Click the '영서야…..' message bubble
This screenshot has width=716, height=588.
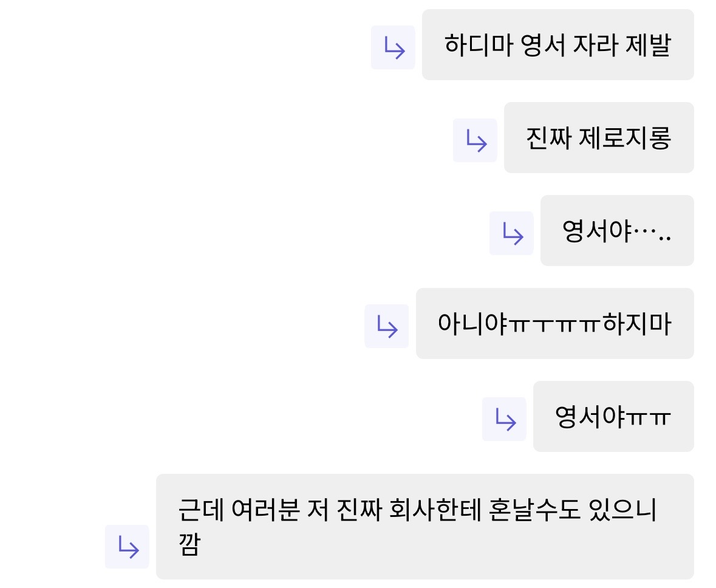[616, 231]
